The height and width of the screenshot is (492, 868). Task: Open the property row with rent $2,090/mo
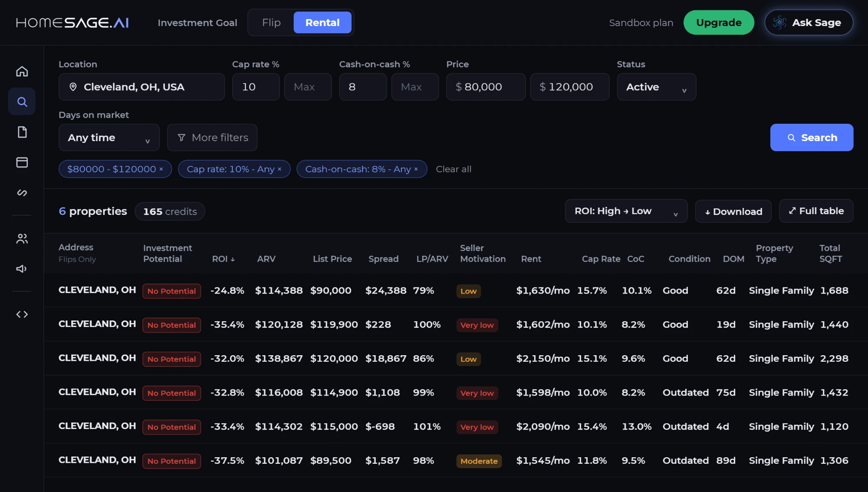click(456, 426)
